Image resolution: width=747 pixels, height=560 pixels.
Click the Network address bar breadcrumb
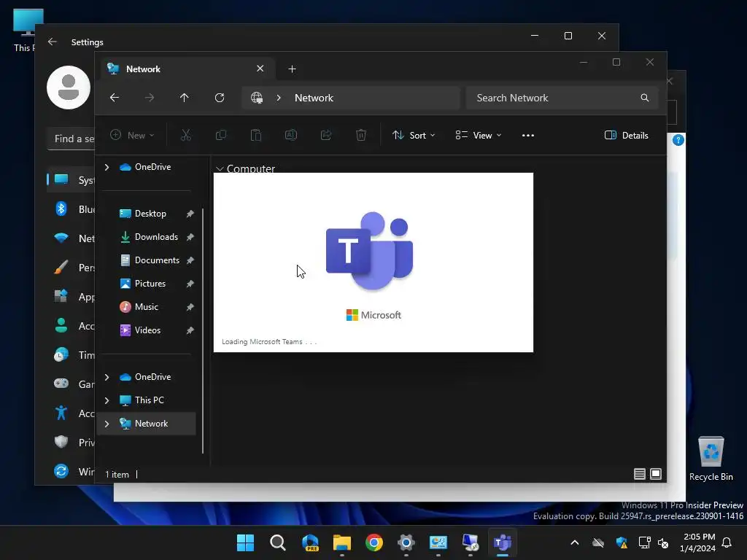pyautogui.click(x=314, y=98)
